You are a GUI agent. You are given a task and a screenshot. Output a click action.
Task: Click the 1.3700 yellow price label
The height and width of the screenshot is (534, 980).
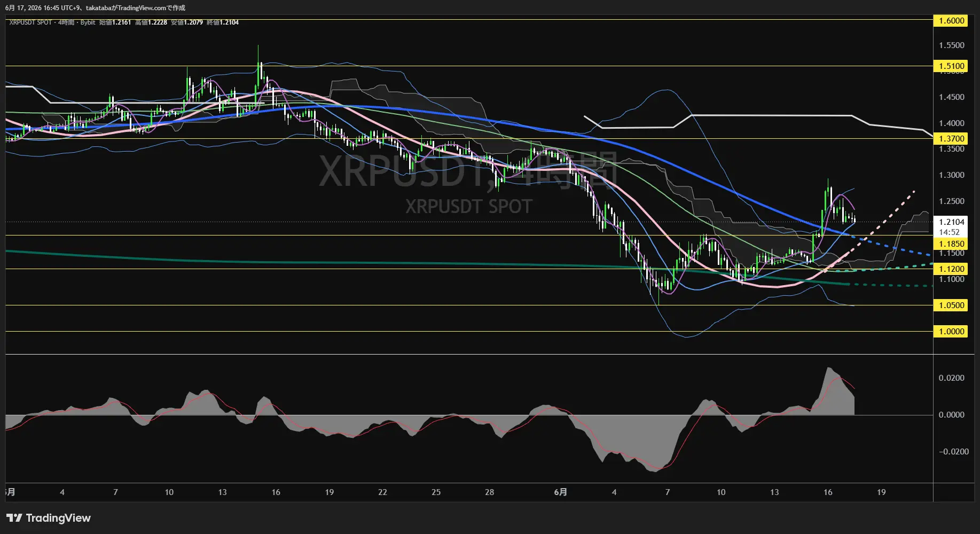pyautogui.click(x=951, y=139)
